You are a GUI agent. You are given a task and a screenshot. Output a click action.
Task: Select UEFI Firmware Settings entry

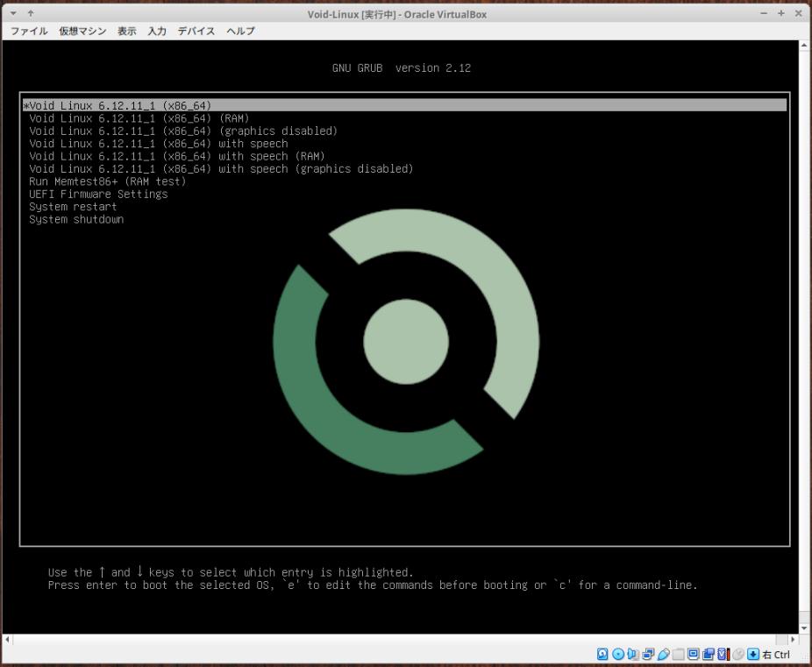tap(98, 194)
